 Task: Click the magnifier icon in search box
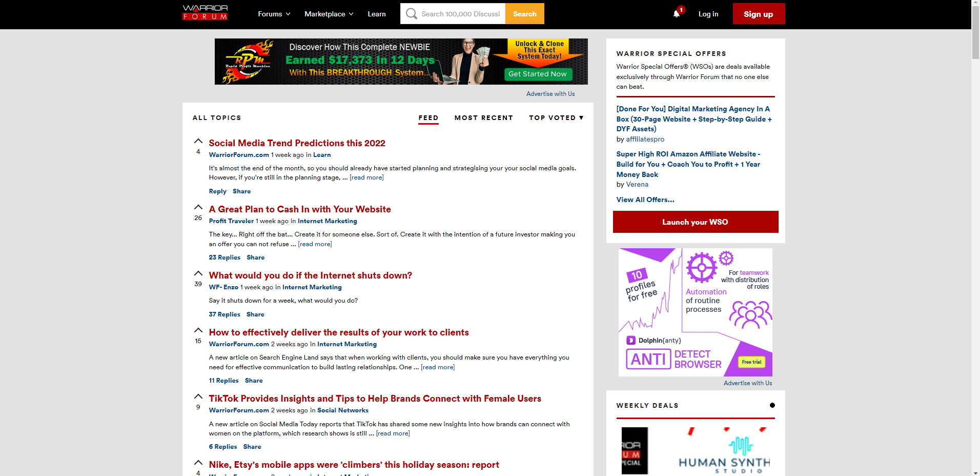click(411, 14)
